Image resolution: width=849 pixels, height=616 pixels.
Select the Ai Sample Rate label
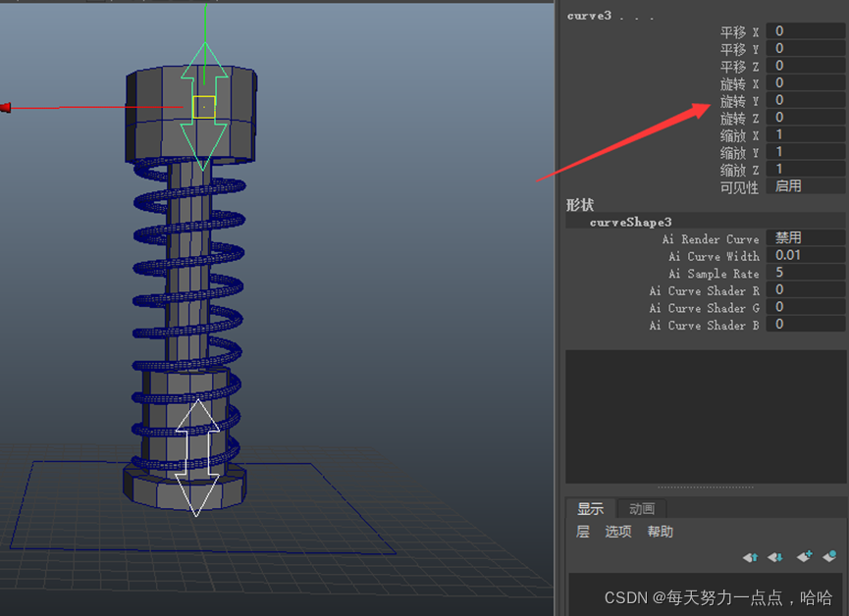714,274
